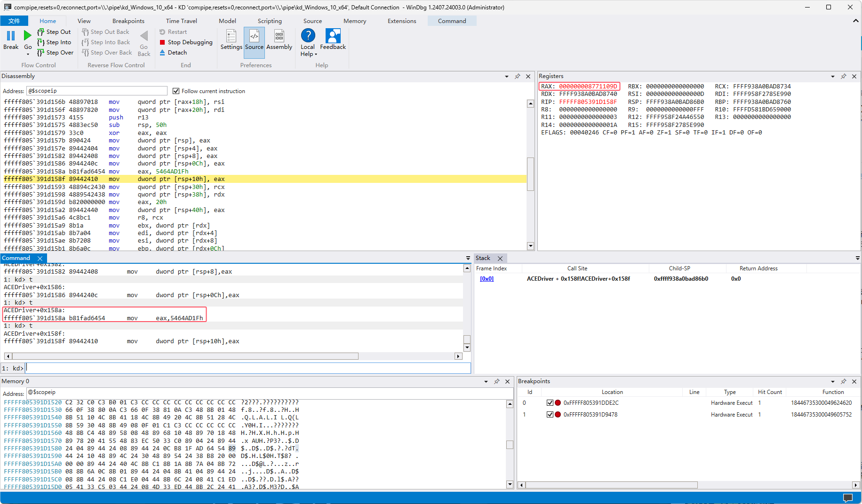Close the Disassembly panel

528,76
